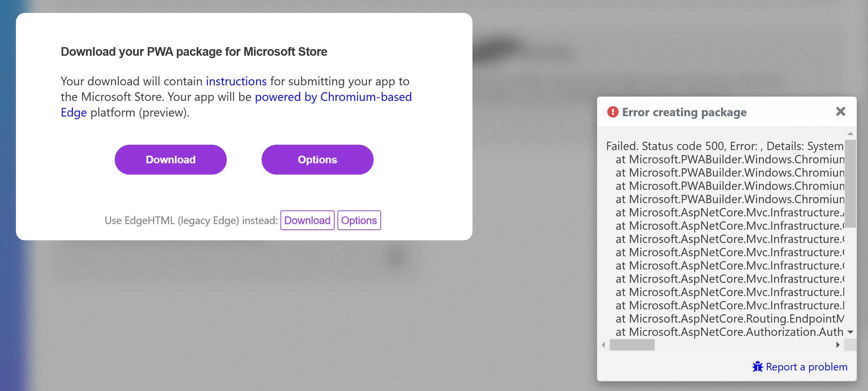Viewport: 868px width, 391px height.
Task: Open the instructions link
Action: (236, 81)
